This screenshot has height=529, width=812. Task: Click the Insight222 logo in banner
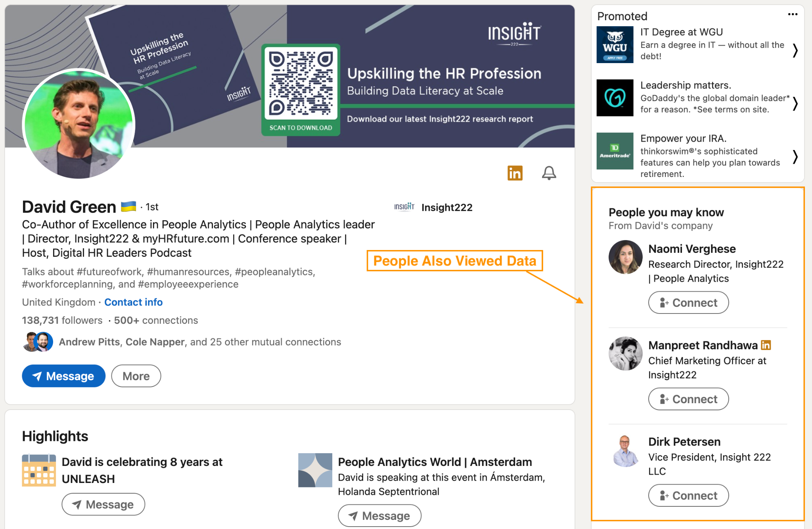tap(514, 33)
